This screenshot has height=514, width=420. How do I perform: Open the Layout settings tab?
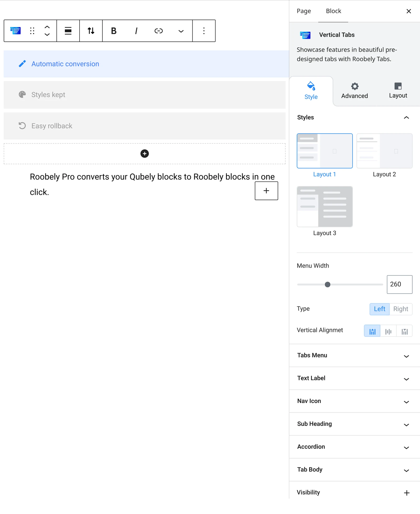tap(398, 91)
